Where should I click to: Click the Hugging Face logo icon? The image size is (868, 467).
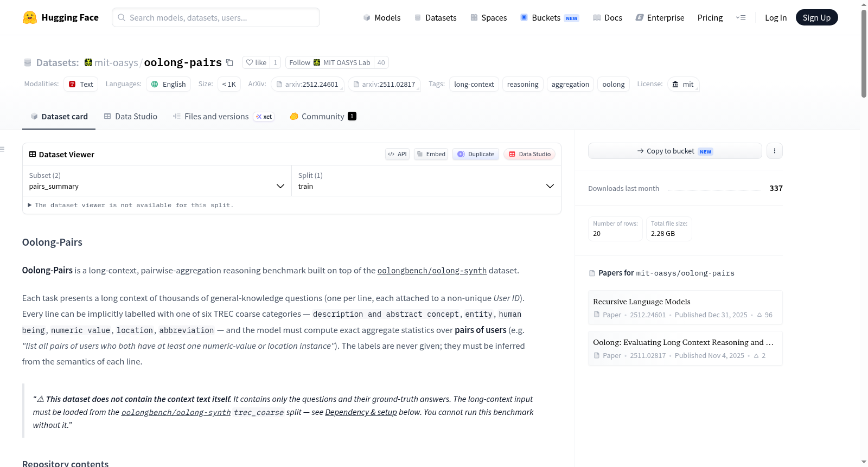pyautogui.click(x=30, y=17)
